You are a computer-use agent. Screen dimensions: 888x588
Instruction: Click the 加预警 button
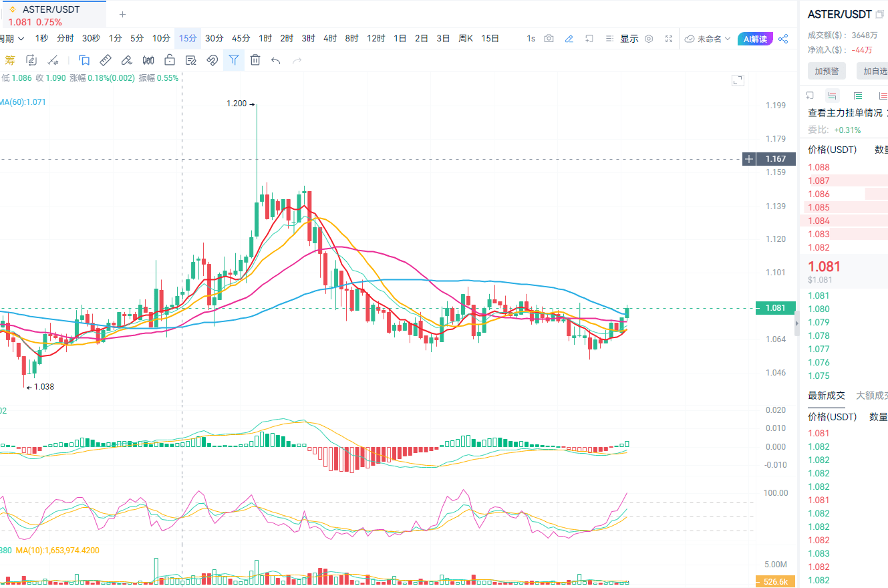827,71
